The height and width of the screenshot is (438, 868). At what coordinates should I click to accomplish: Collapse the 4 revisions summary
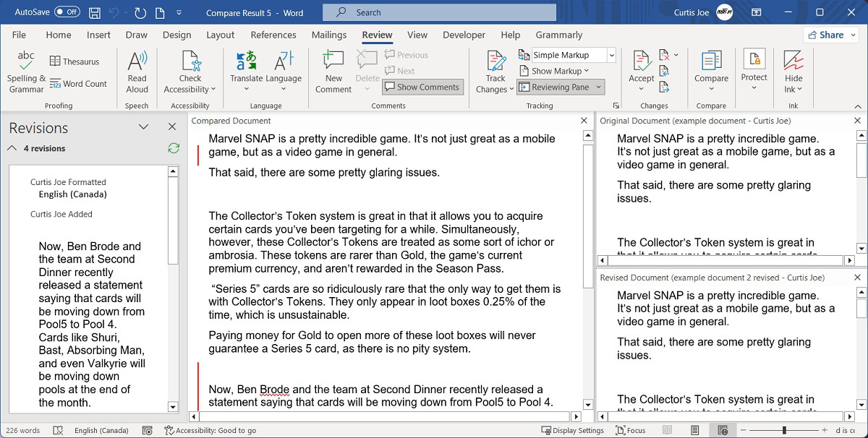[12, 148]
